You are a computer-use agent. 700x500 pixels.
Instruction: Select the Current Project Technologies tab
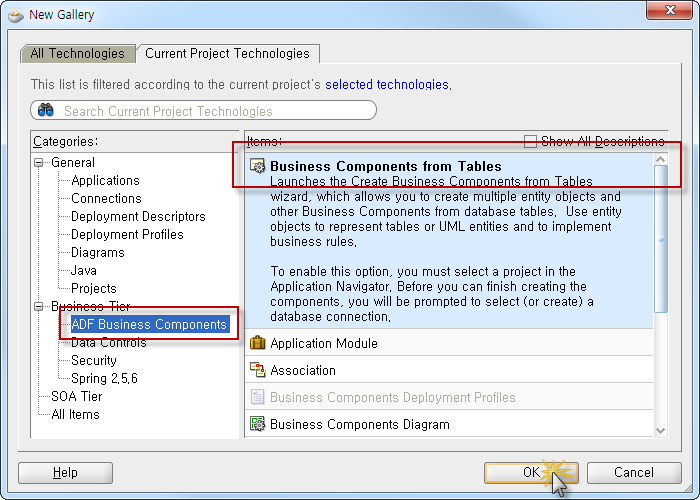coord(227,54)
